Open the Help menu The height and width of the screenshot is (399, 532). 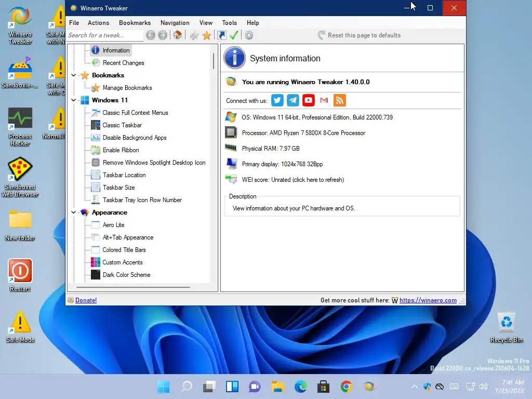(x=253, y=23)
